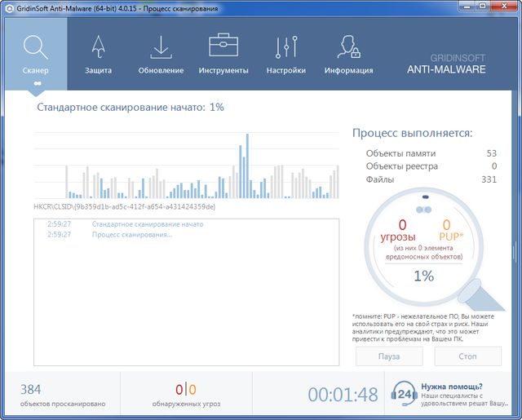522x420 pixels.
Task: Go to the Настройки tab label
Action: point(285,71)
